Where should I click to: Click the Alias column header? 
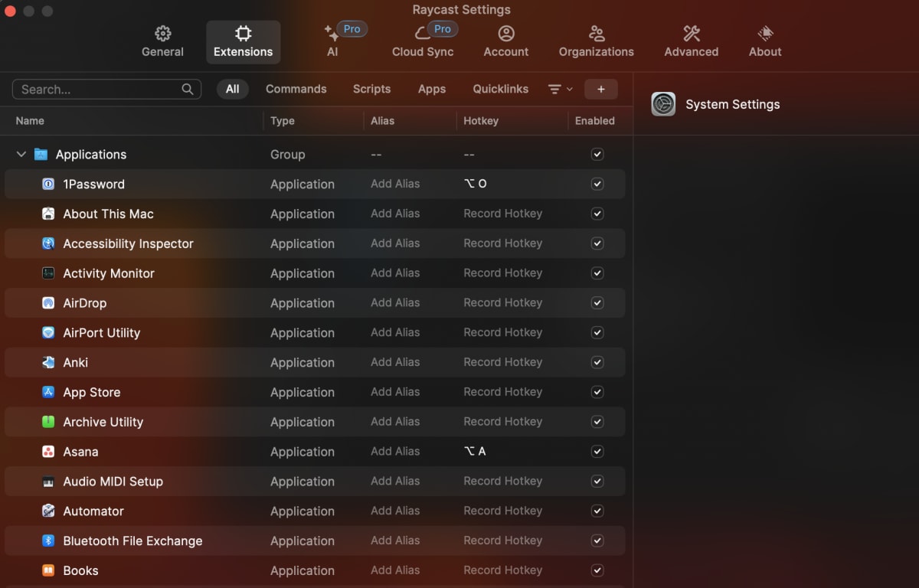click(x=382, y=121)
